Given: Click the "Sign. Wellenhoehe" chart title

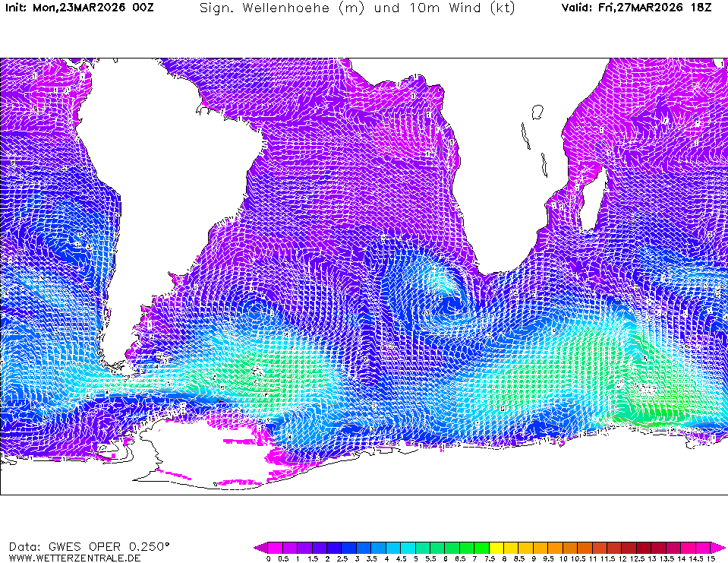Looking at the screenshot, I should 357,8.
